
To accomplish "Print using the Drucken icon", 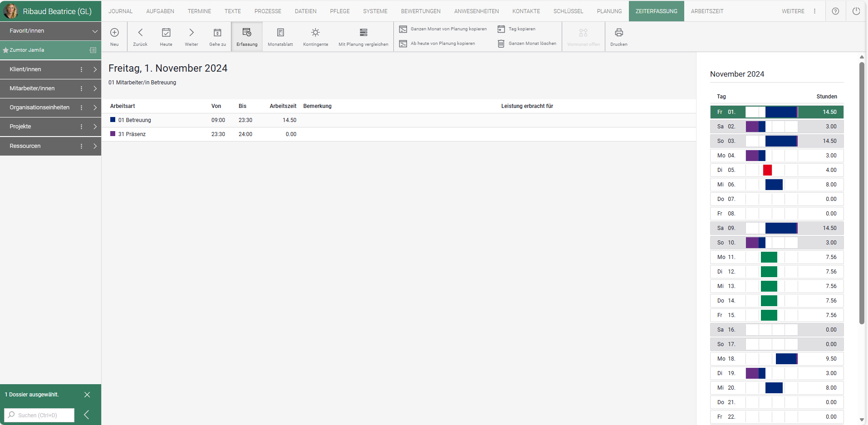I will [618, 33].
